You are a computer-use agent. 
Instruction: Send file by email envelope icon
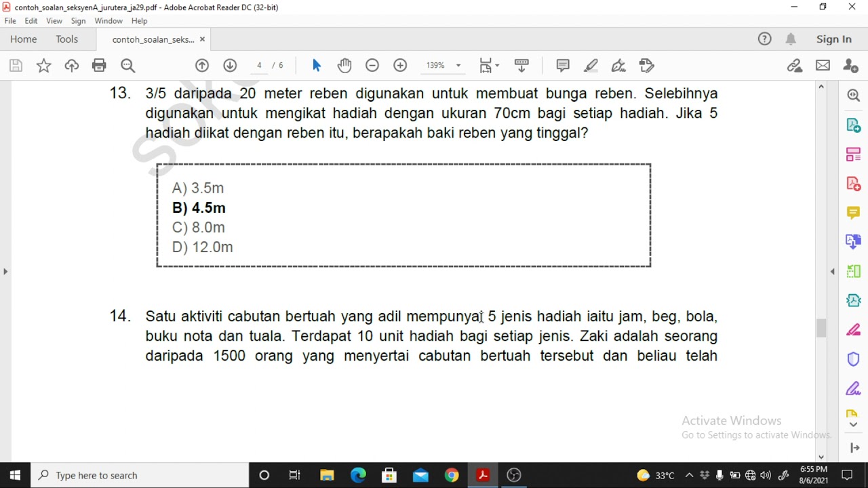pyautogui.click(x=823, y=66)
